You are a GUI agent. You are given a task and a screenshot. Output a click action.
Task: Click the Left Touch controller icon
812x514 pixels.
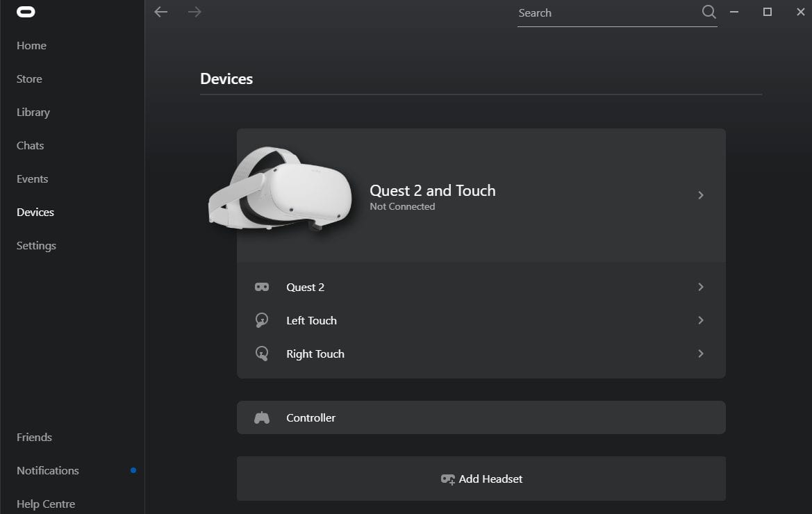pos(262,320)
